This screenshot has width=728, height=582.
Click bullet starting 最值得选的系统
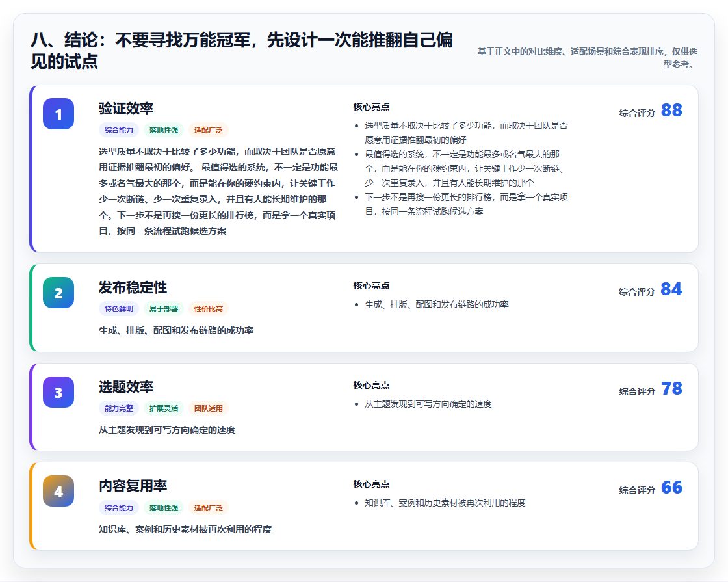[x=464, y=168]
